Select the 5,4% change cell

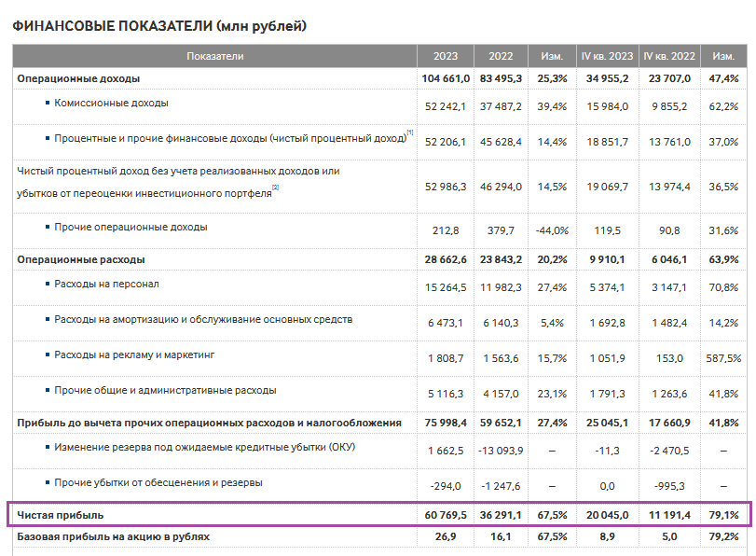click(x=552, y=323)
